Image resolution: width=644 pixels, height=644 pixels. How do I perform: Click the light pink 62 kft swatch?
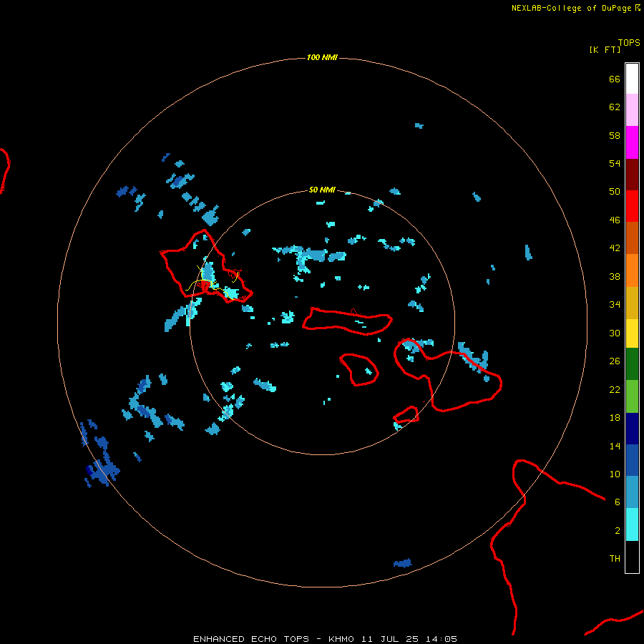click(632, 110)
